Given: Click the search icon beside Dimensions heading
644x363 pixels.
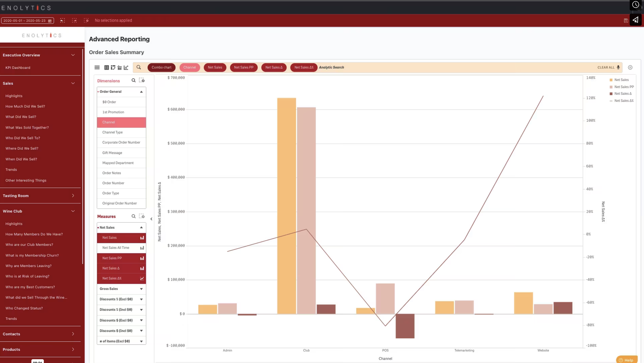Looking at the screenshot, I should 133,80.
